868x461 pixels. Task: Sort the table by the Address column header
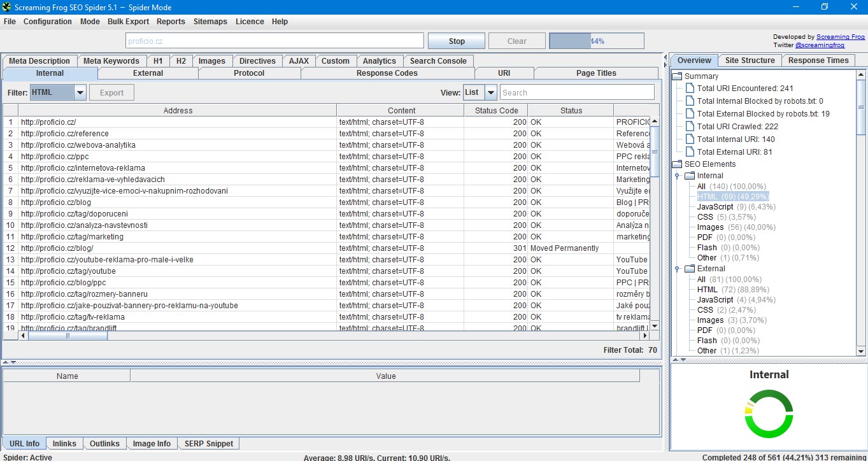coord(178,111)
